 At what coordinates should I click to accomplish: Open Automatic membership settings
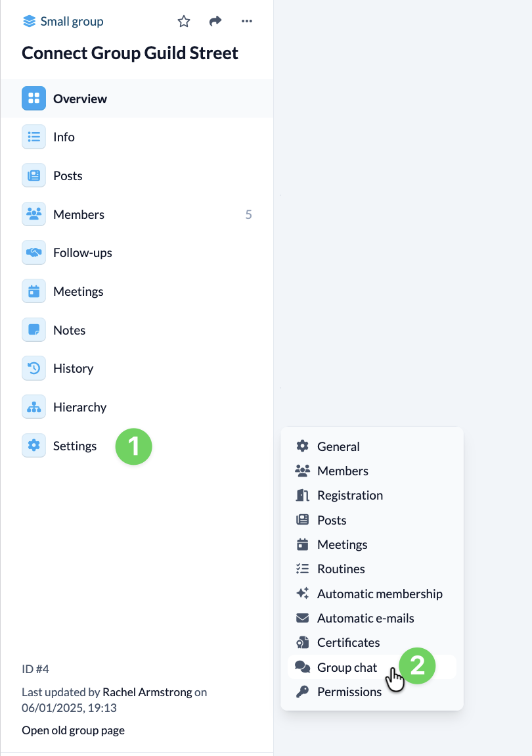point(379,594)
